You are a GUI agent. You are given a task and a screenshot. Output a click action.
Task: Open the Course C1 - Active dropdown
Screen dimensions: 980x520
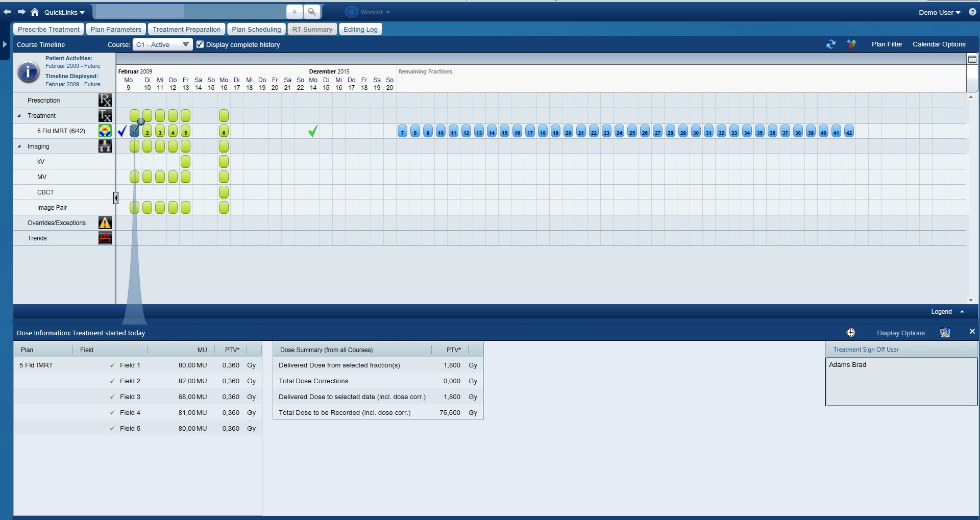coord(163,44)
